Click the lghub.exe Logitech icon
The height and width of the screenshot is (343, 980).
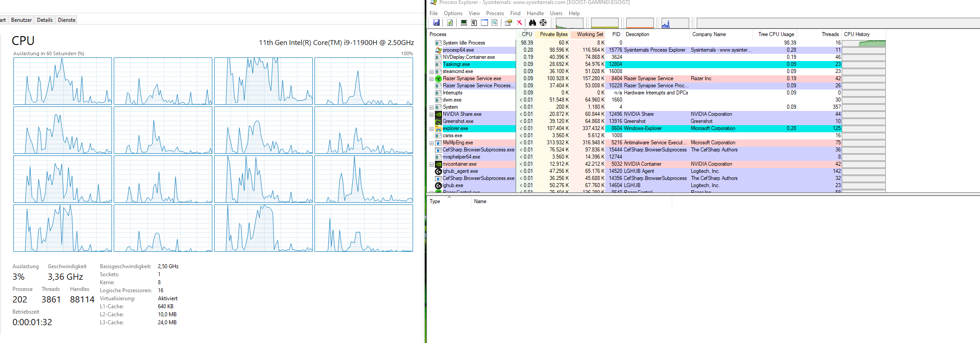tap(438, 185)
